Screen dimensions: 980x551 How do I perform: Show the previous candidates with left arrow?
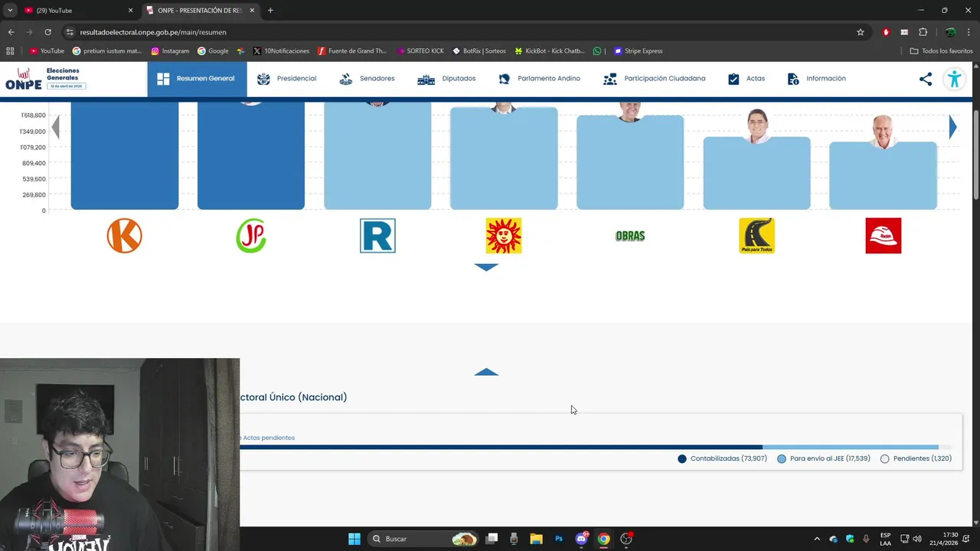[55, 127]
